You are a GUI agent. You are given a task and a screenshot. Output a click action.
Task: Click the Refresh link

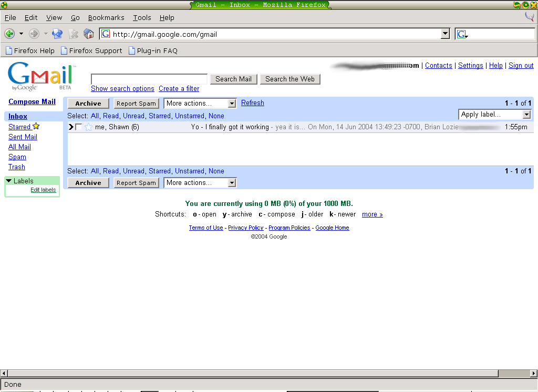[x=253, y=102]
